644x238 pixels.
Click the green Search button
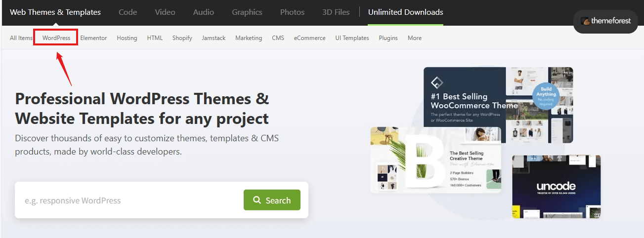272,200
